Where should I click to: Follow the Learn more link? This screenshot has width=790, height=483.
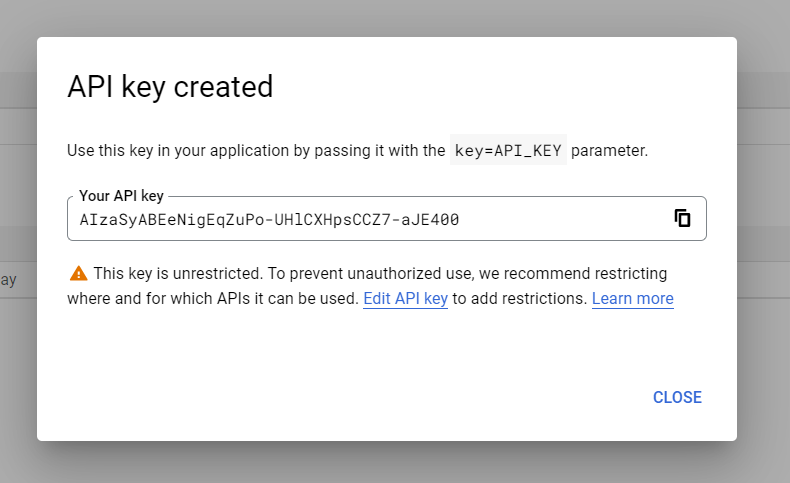632,298
